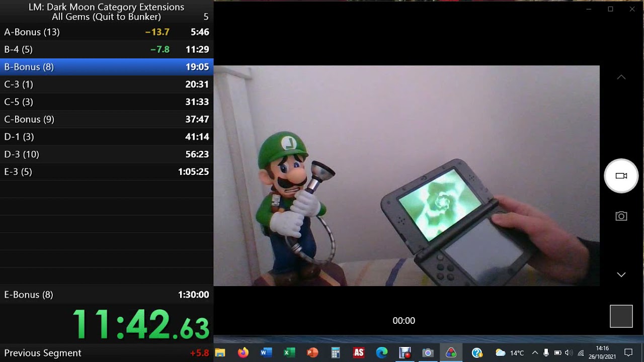Screen dimensions: 644x362
Task: Select the RGB circles app in taskbar
Action: (x=451, y=353)
